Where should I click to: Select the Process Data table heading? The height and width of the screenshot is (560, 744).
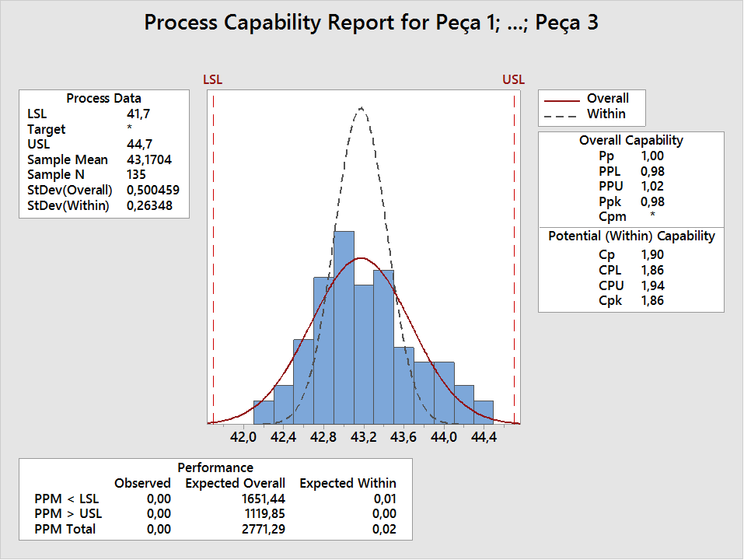(x=103, y=98)
